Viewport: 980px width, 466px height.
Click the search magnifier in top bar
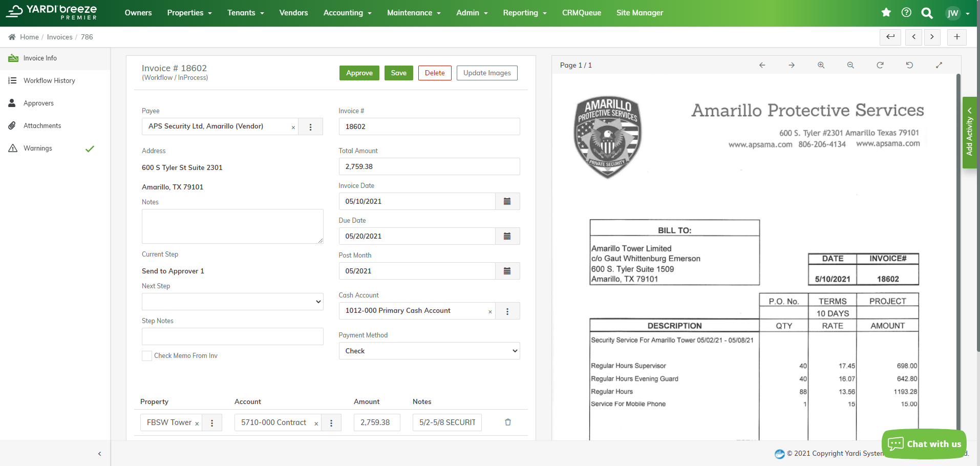point(927,13)
